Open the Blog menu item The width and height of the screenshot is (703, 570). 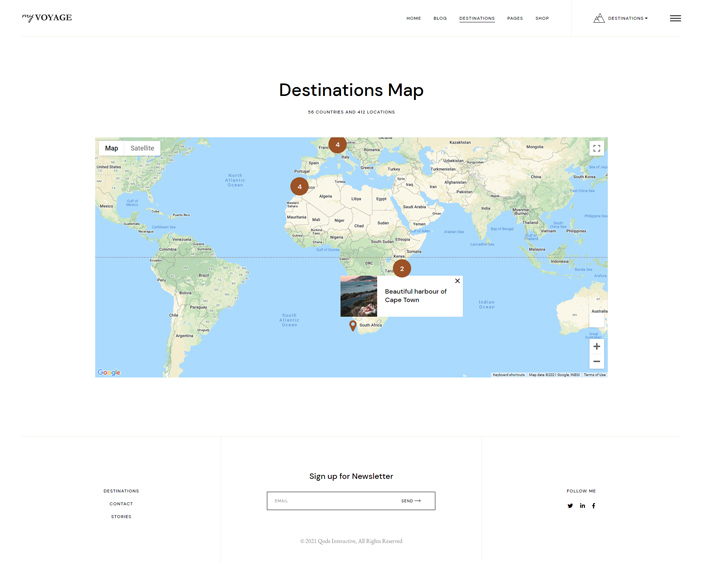point(440,18)
